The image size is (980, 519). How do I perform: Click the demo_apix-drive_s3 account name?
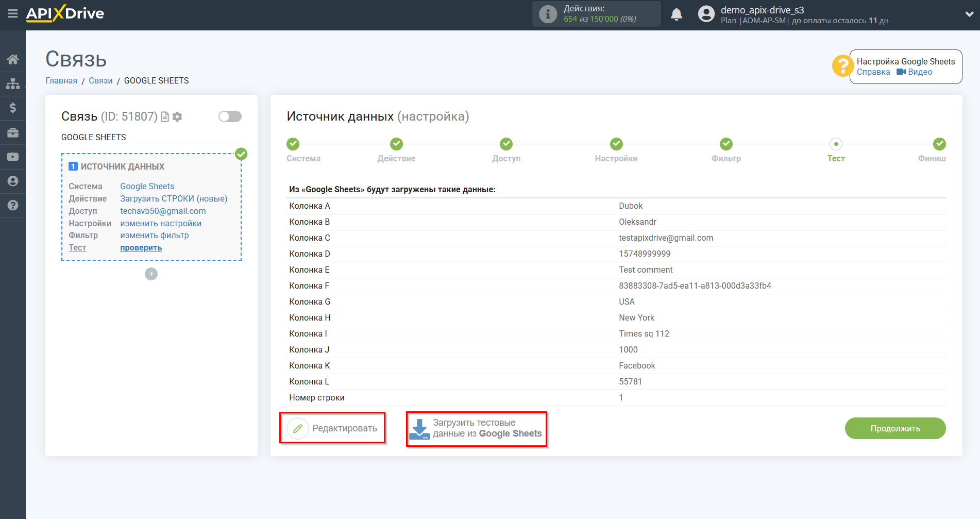762,10
